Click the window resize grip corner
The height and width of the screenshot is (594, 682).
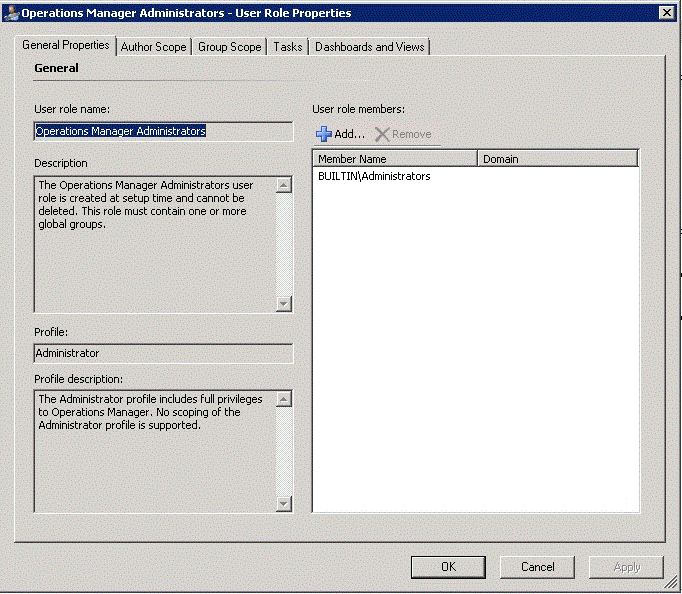pos(672,582)
